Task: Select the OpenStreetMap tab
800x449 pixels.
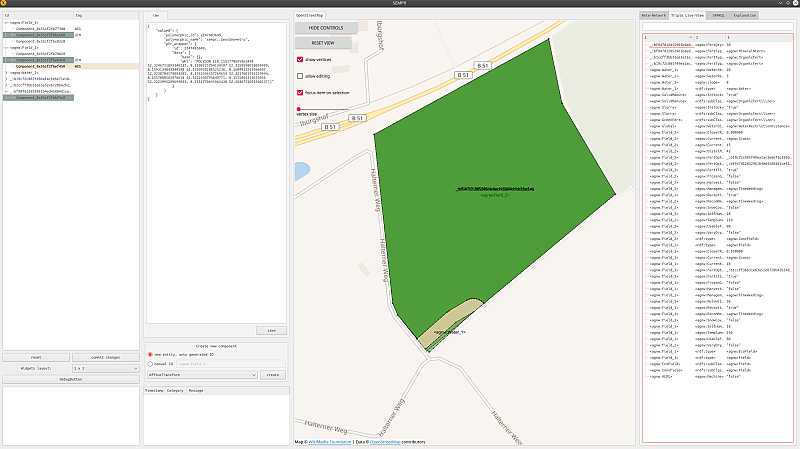Action: [x=309, y=15]
